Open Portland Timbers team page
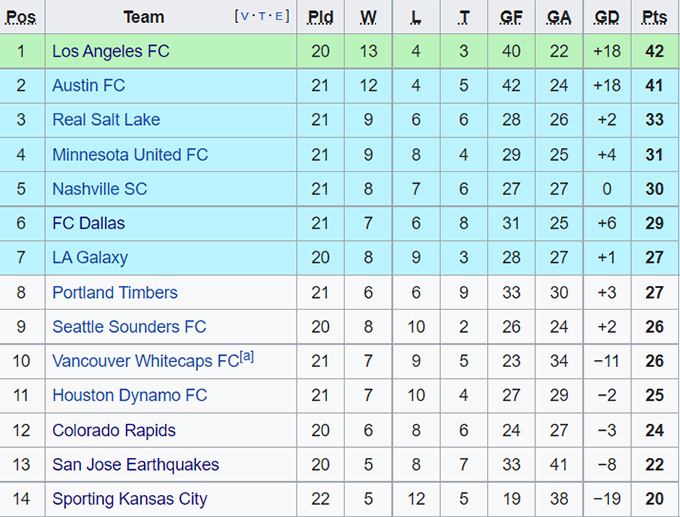This screenshot has height=517, width=680. [115, 292]
